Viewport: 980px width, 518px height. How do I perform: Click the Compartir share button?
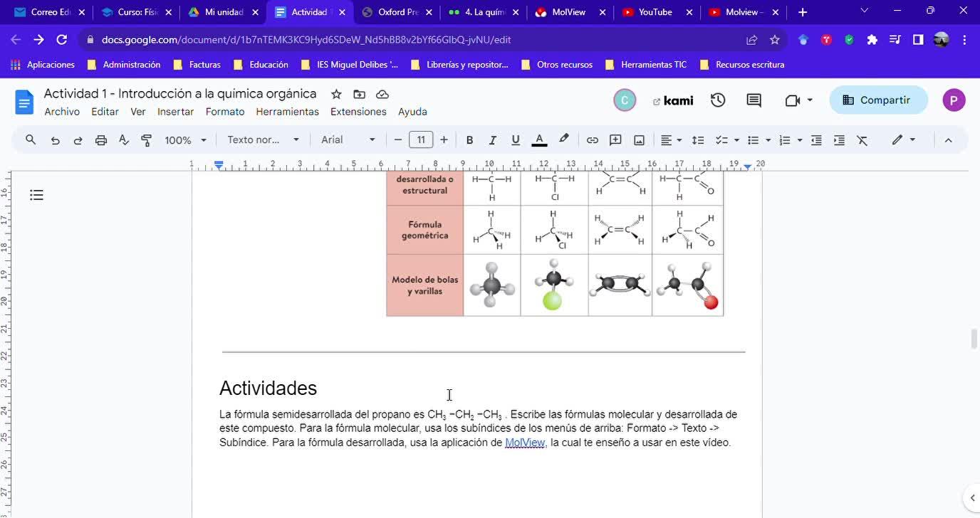878,100
